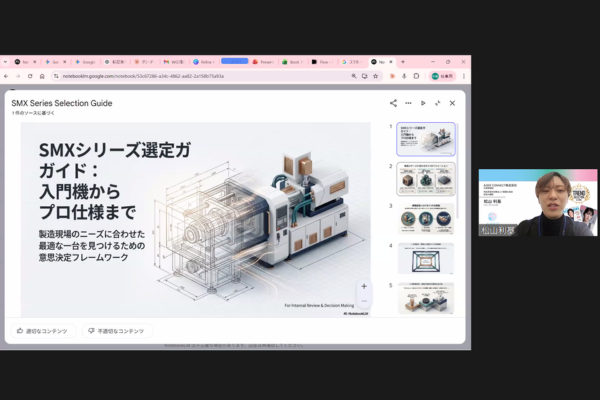Click the bookmark star icon in address bar
Image resolution: width=600 pixels, height=400 pixels.
403,76
